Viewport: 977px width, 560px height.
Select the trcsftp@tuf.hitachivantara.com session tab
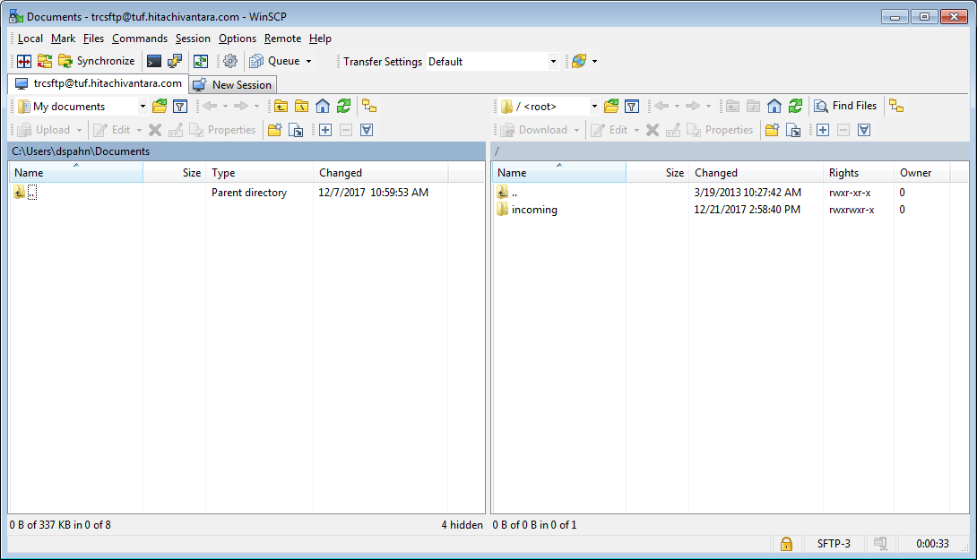coord(99,83)
